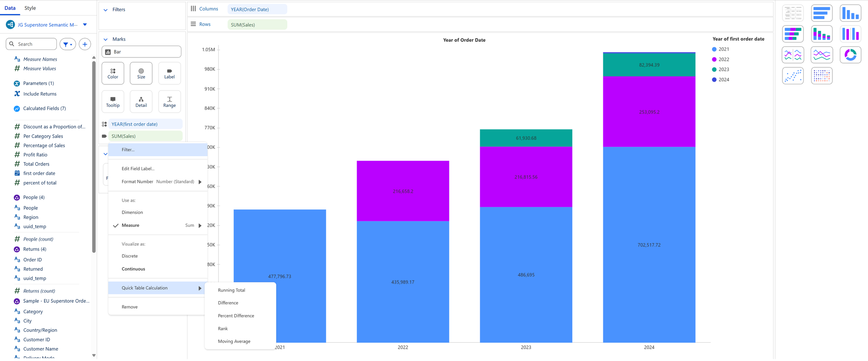
Task: Click the 2022 legend color swatch
Action: click(714, 60)
